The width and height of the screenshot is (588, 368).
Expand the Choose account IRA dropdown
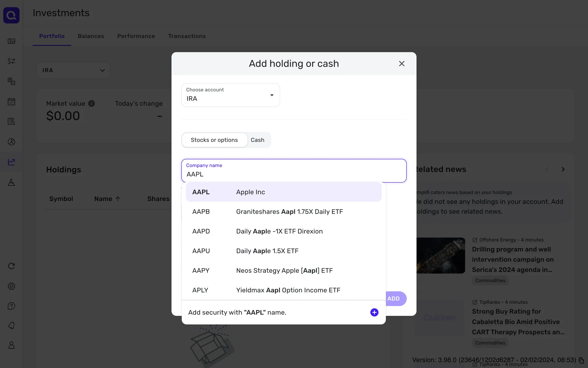(x=230, y=95)
